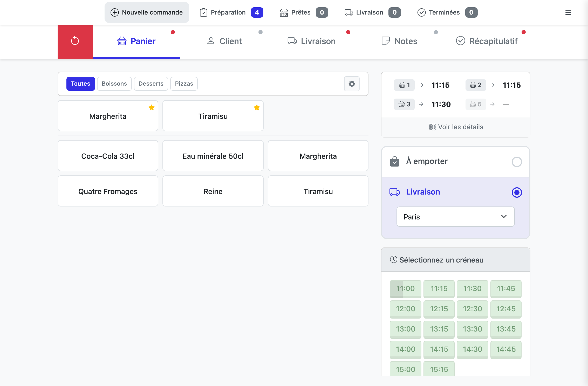Image resolution: width=588 pixels, height=386 pixels.
Task: Start a Nouvelle commande
Action: tap(147, 12)
